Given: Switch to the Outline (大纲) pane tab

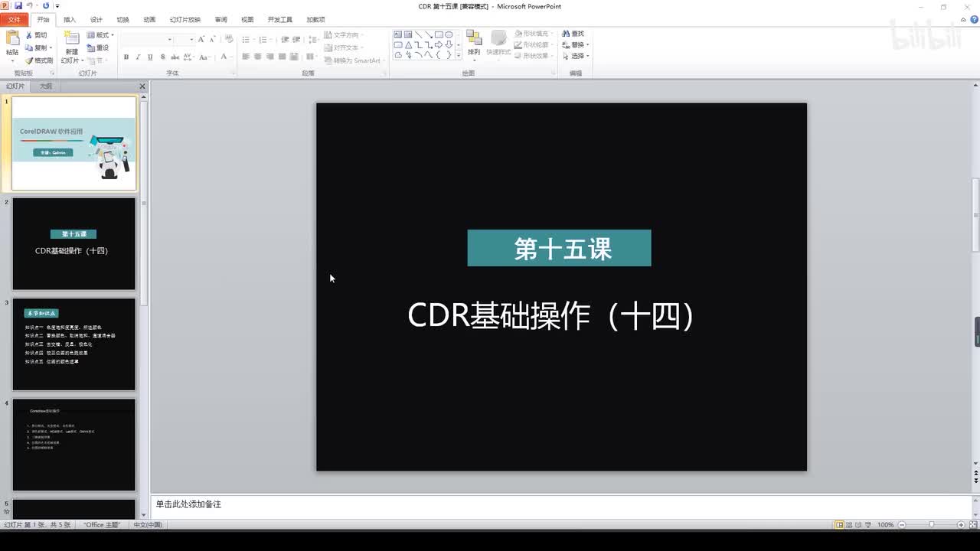Looking at the screenshot, I should [46, 86].
